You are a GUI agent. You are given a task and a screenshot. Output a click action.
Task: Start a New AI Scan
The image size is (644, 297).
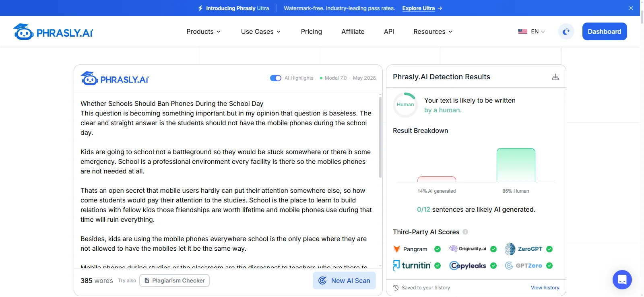(x=344, y=280)
